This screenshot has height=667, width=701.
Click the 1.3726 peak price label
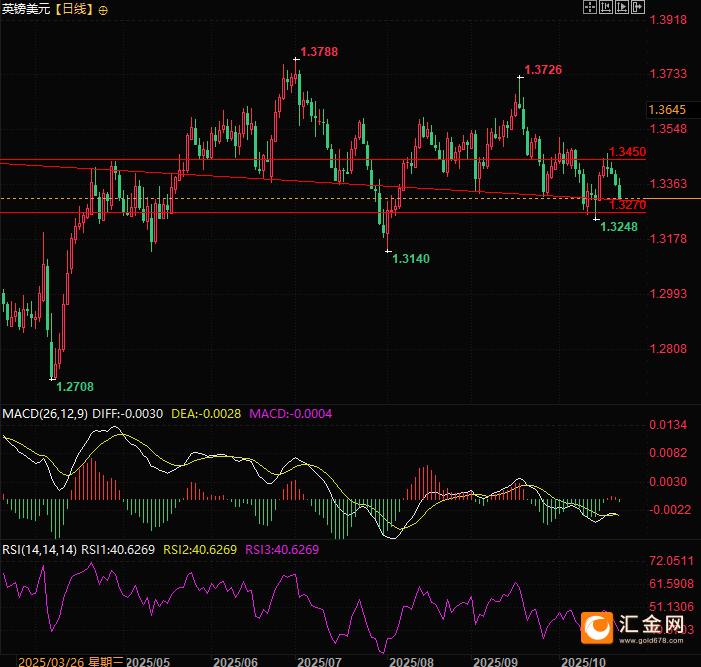tap(543, 70)
